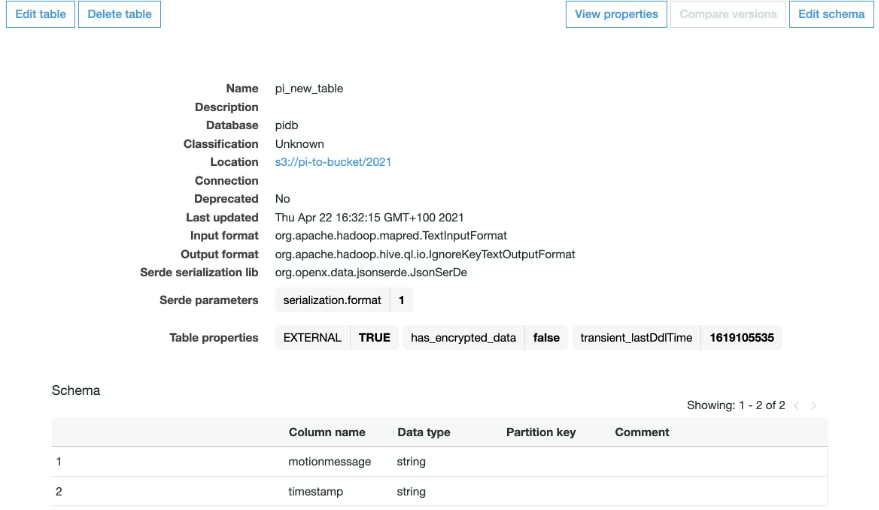Open the Edit schema button
This screenshot has width=879, height=510.
[x=831, y=15]
